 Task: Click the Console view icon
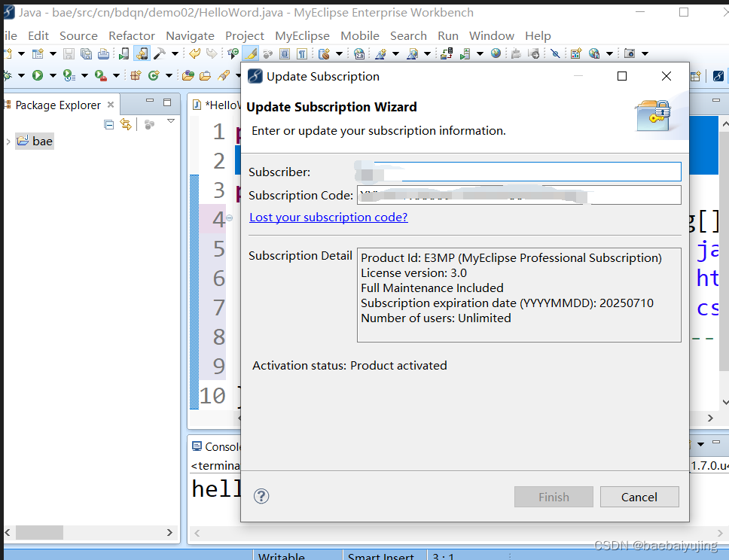(x=197, y=446)
